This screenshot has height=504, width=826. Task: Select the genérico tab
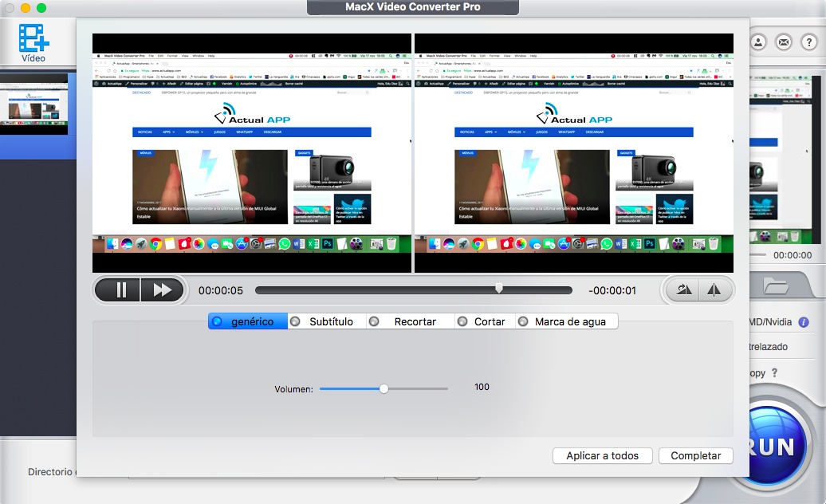248,321
